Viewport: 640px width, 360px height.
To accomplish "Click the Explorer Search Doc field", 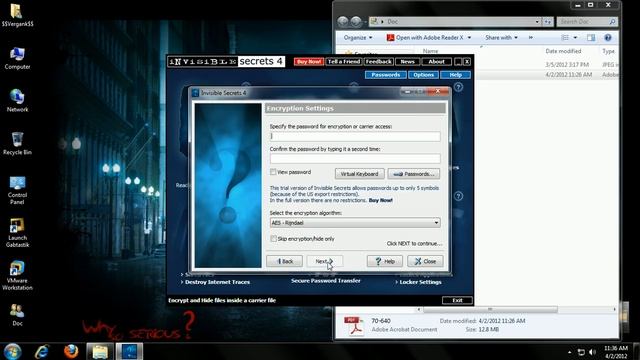I will pyautogui.click(x=587, y=21).
